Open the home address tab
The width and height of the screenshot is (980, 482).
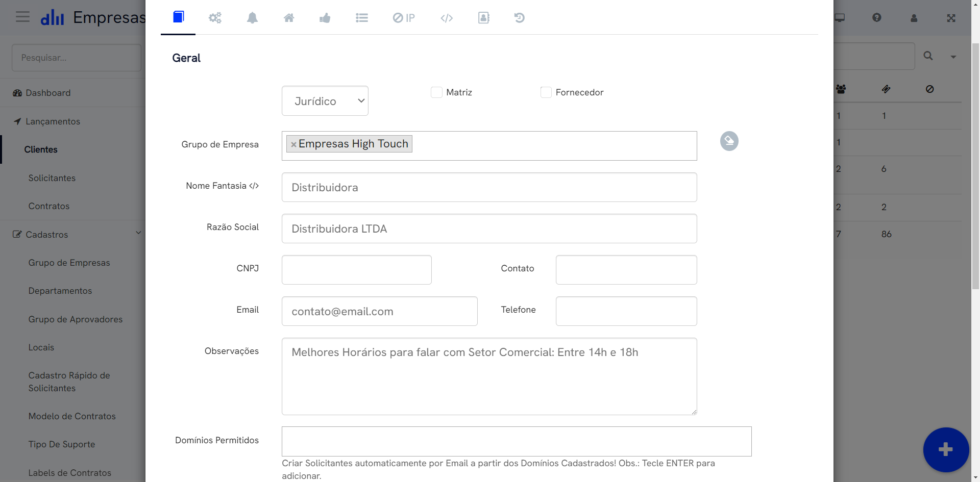(x=289, y=18)
